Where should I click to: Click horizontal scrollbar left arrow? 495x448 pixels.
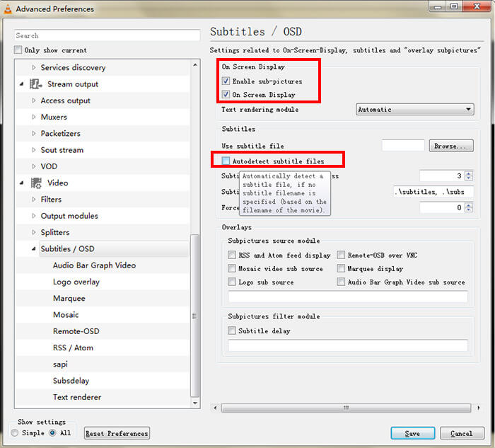(x=215, y=408)
